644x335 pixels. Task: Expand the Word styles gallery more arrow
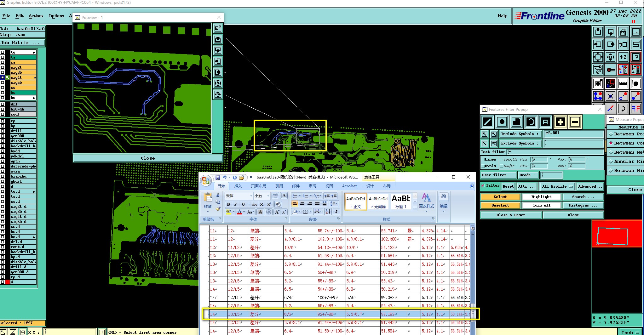415,207
